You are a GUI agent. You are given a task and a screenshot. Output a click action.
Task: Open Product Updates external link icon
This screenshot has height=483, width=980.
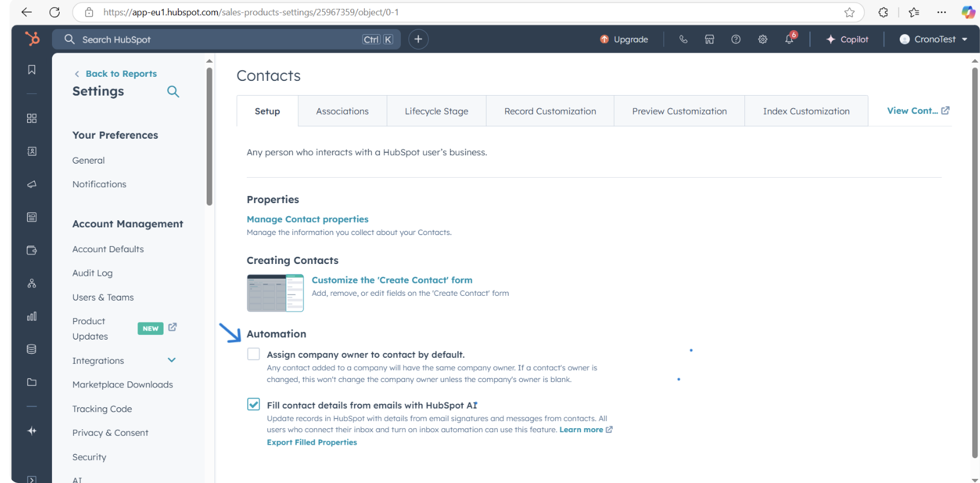point(172,327)
